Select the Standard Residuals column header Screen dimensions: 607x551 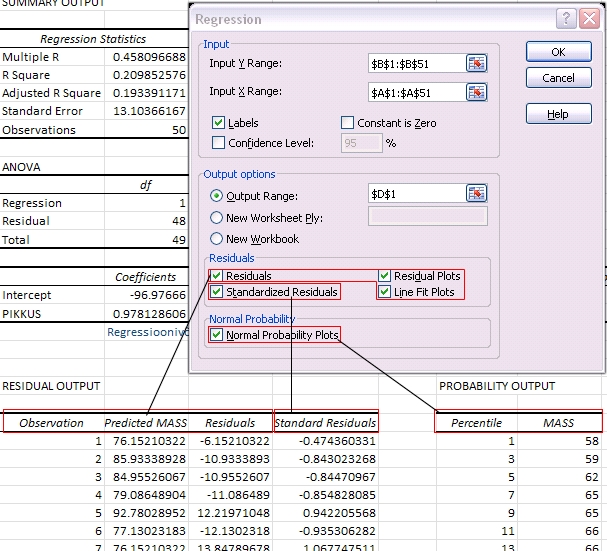pyautogui.click(x=326, y=422)
